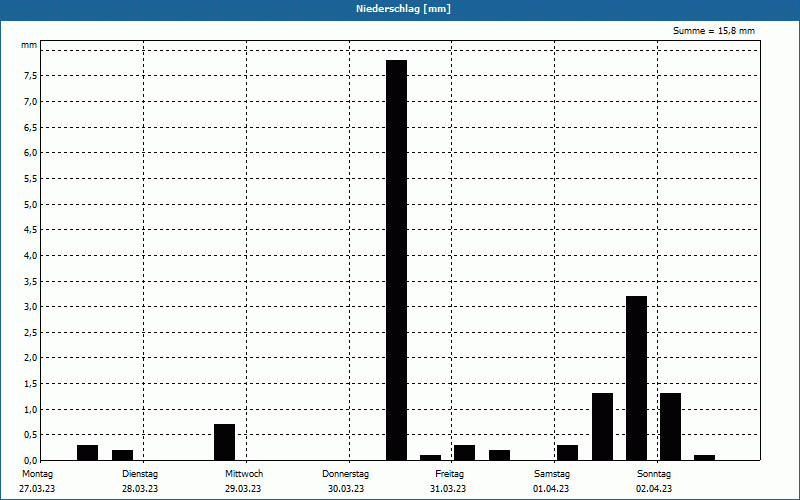
Task: Select the 2,5 y-axis tick label
Action: pos(30,332)
